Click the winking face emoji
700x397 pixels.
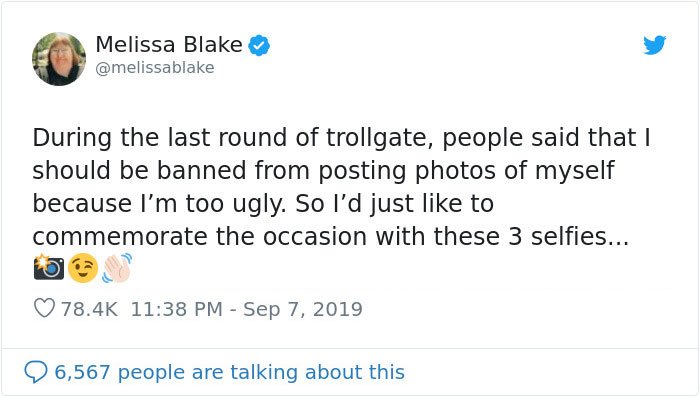coord(83,268)
